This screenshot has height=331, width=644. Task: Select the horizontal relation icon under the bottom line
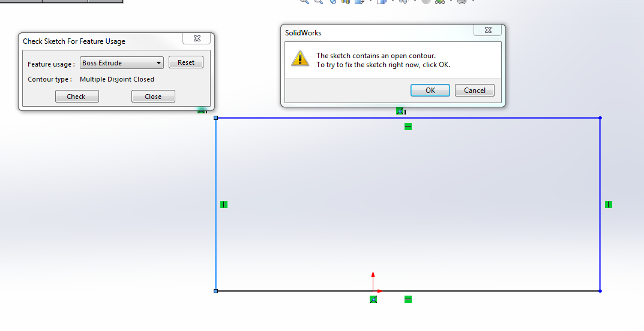(x=408, y=299)
